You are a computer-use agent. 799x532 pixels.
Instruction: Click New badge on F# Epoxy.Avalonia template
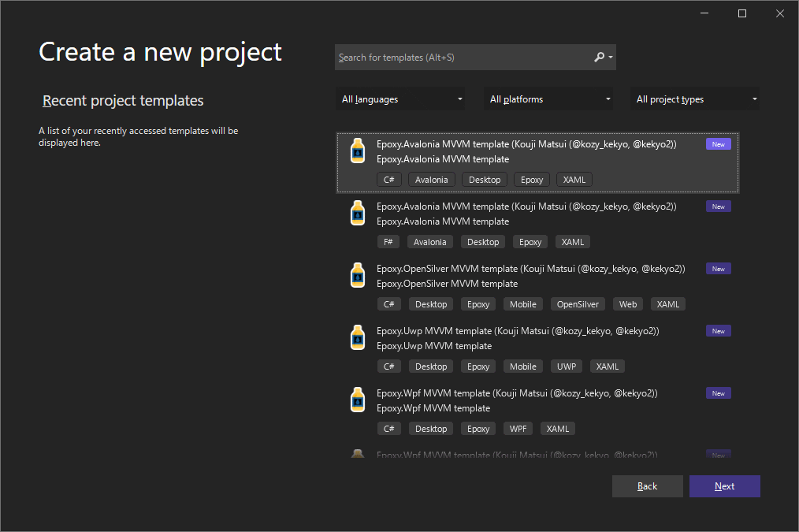tap(719, 206)
